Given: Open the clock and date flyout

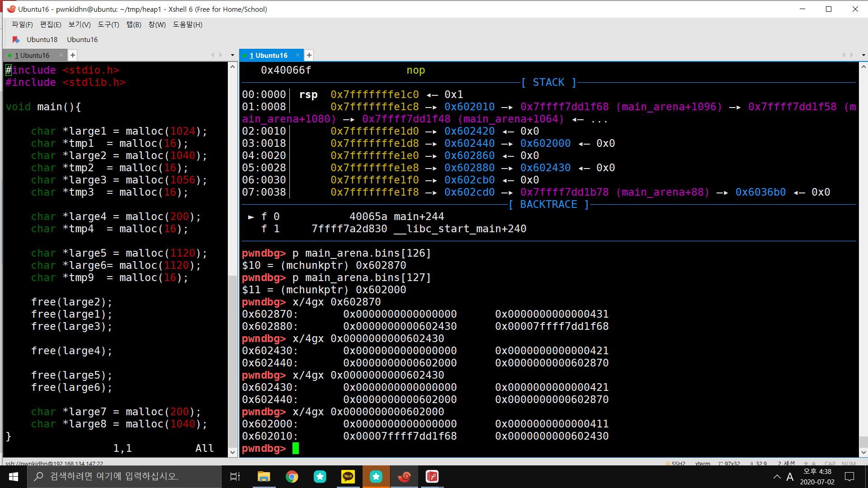Looking at the screenshot, I should point(817,477).
